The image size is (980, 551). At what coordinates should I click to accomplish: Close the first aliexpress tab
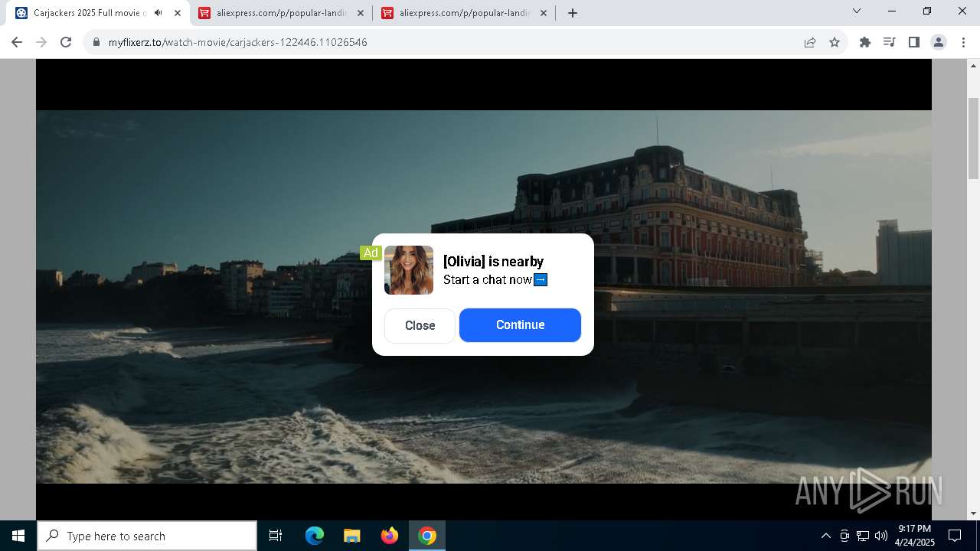(361, 13)
